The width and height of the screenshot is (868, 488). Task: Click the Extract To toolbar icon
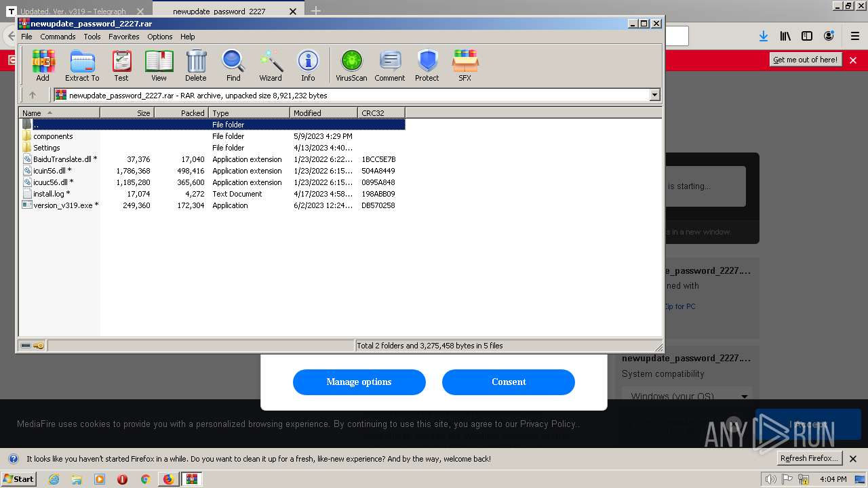[82, 65]
